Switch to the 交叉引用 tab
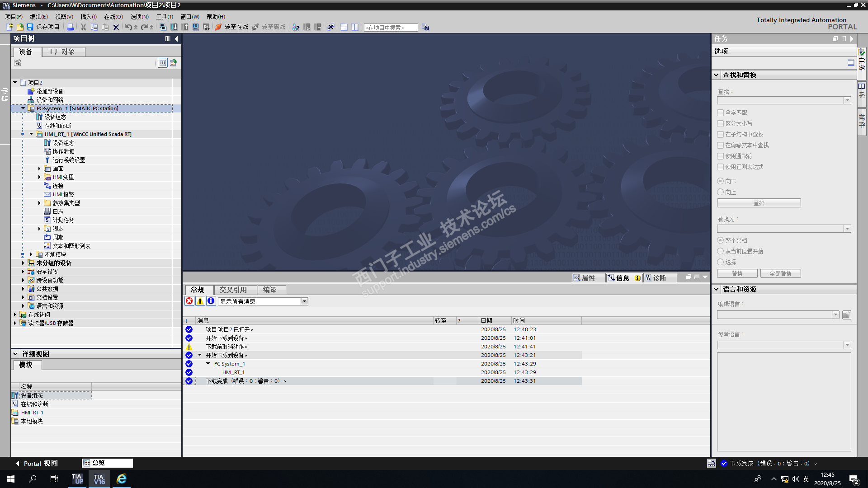This screenshot has height=488, width=868. tap(233, 290)
